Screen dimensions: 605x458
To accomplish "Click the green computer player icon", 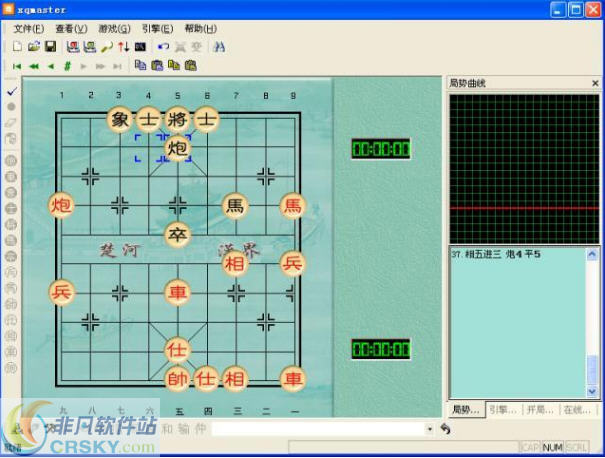I will coord(90,47).
